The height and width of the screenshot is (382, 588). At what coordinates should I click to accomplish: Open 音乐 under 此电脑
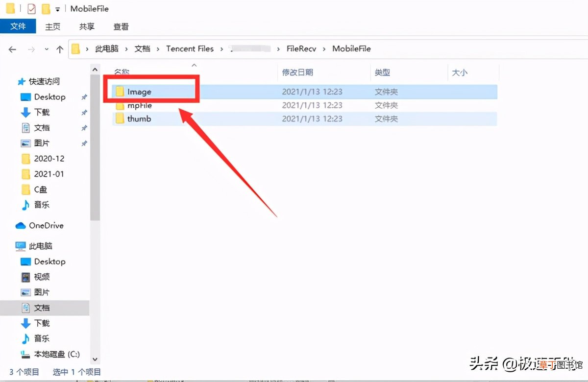(x=42, y=338)
